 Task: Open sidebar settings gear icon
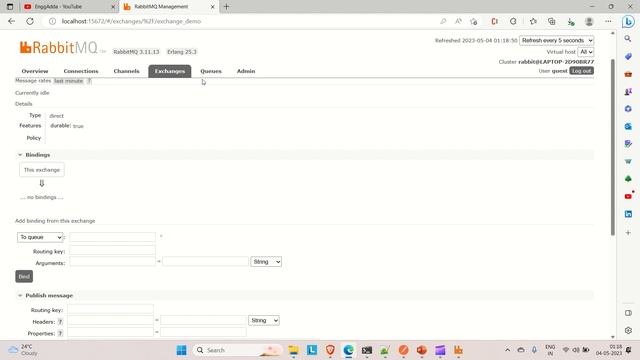628,330
